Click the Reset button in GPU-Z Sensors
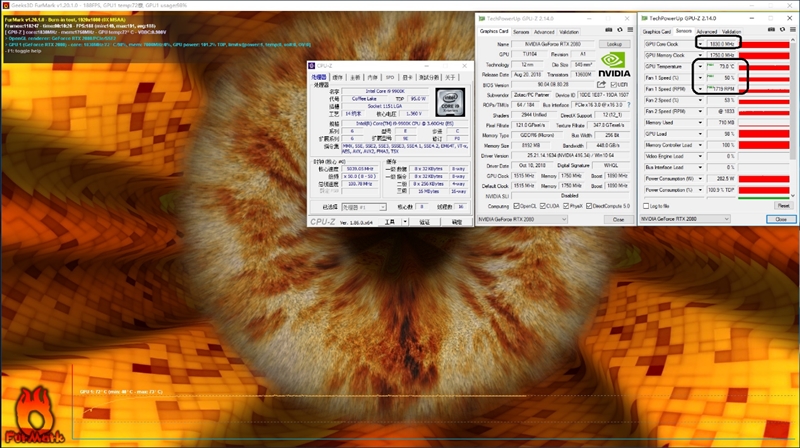This screenshot has height=448, width=800. tap(783, 206)
